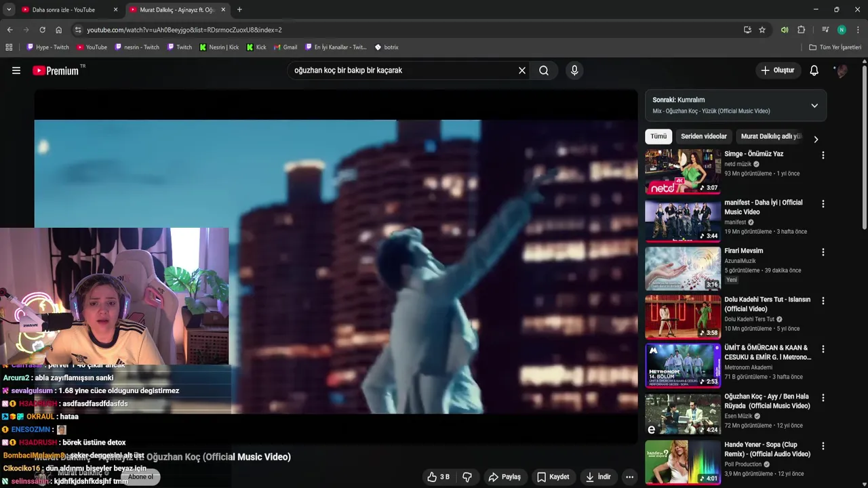Viewport: 868px width, 488px height.
Task: Open Chrome extensions puzzle icon
Action: coord(802,30)
